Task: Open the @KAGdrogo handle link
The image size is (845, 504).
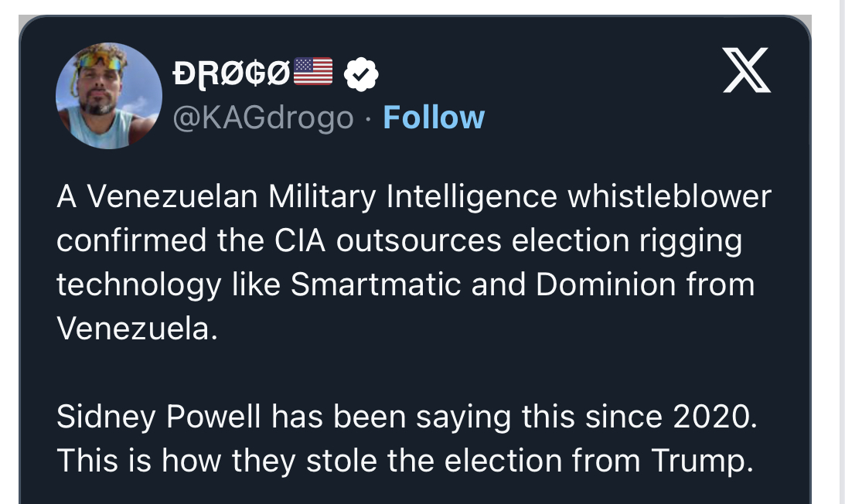Action: click(x=263, y=117)
